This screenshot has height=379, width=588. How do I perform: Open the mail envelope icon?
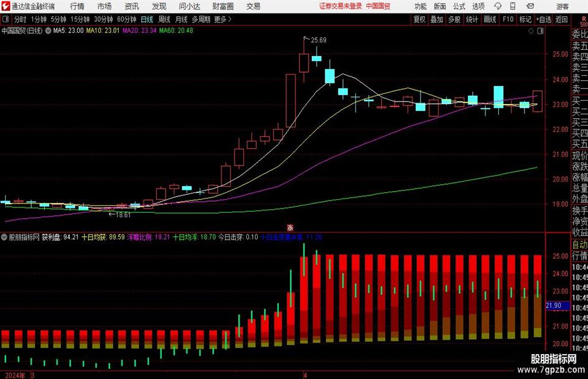530,6
